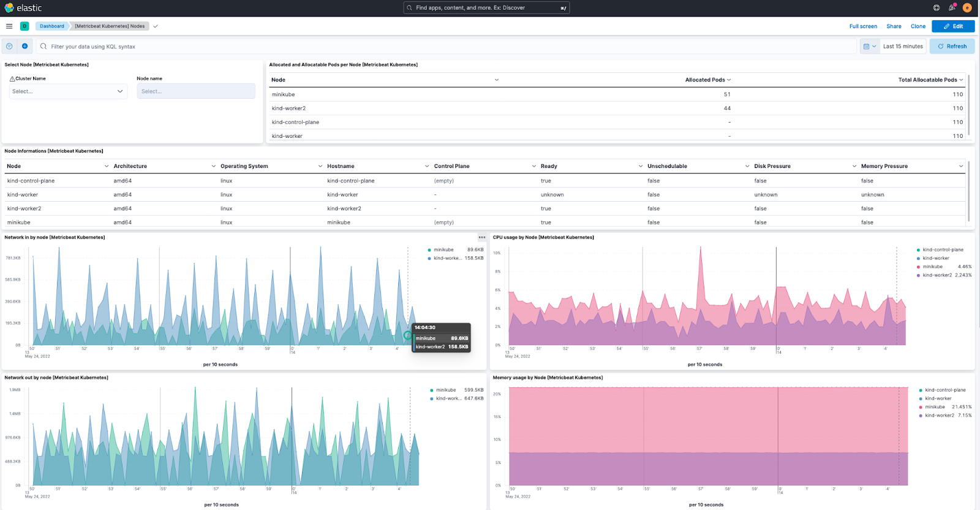
Task: Focus the KQL filter input
Action: [447, 47]
